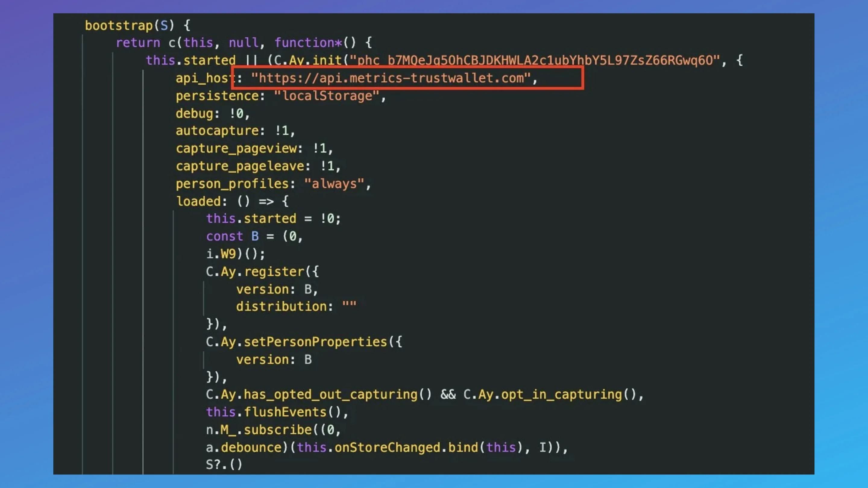
Task: Click the setPersonProperties method call
Action: (315, 342)
